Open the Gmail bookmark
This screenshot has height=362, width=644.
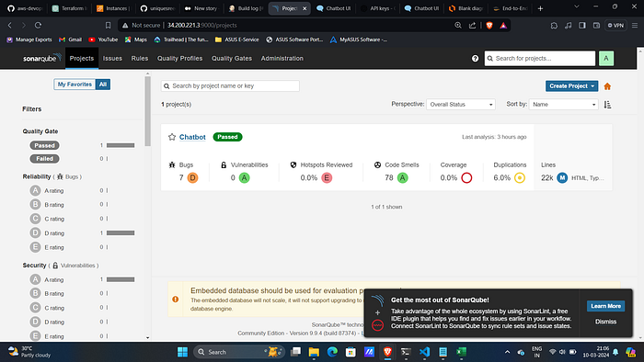70,40
